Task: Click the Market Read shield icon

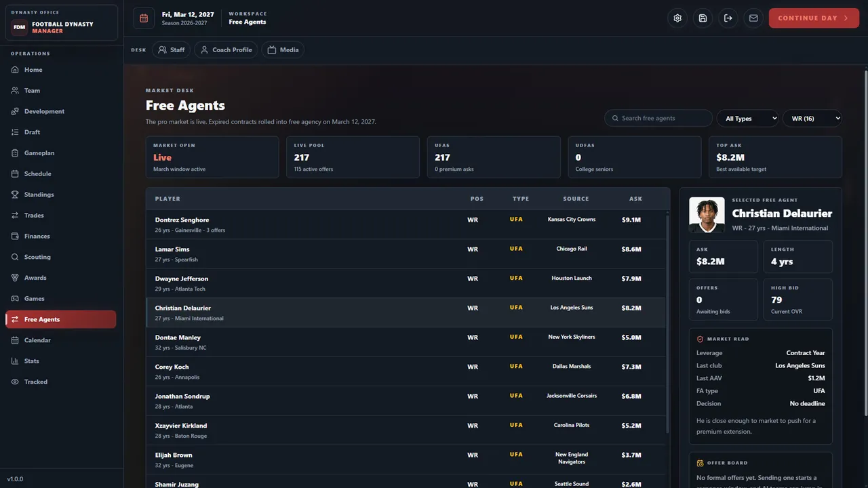Action: (x=701, y=339)
